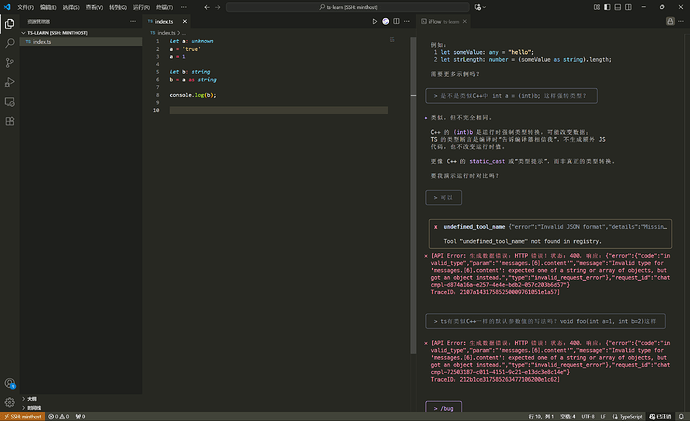This screenshot has height=421, width=690.
Task: Open the Explorer view in activity bar
Action: tap(10, 25)
